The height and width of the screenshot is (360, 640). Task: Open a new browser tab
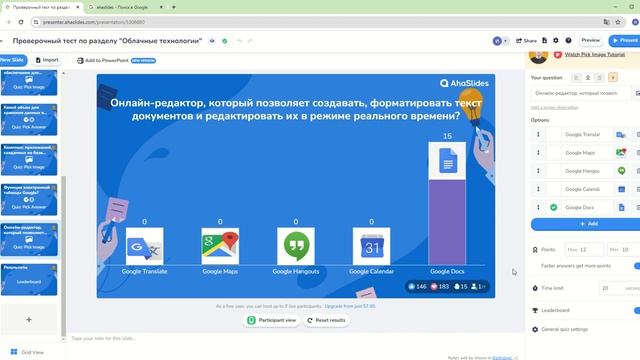tap(174, 7)
